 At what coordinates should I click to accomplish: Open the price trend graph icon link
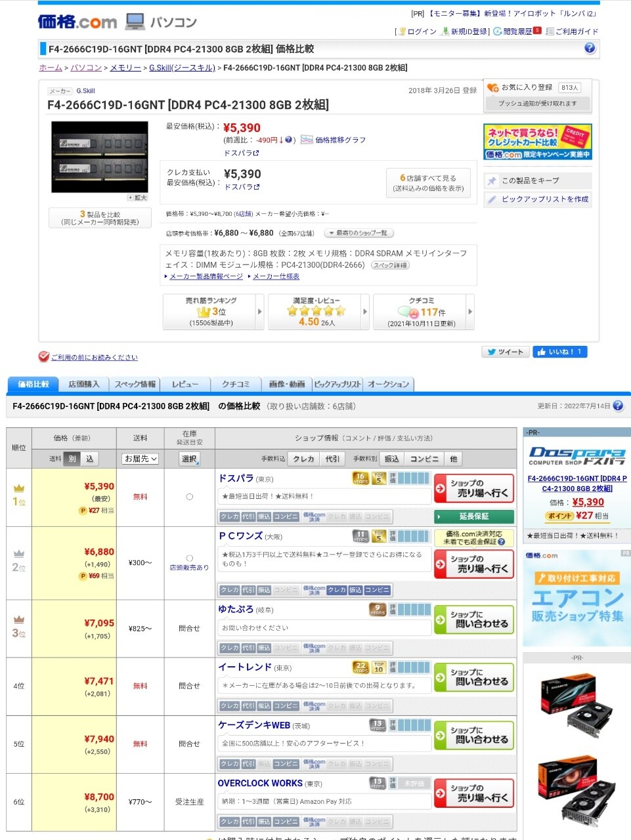click(x=307, y=140)
